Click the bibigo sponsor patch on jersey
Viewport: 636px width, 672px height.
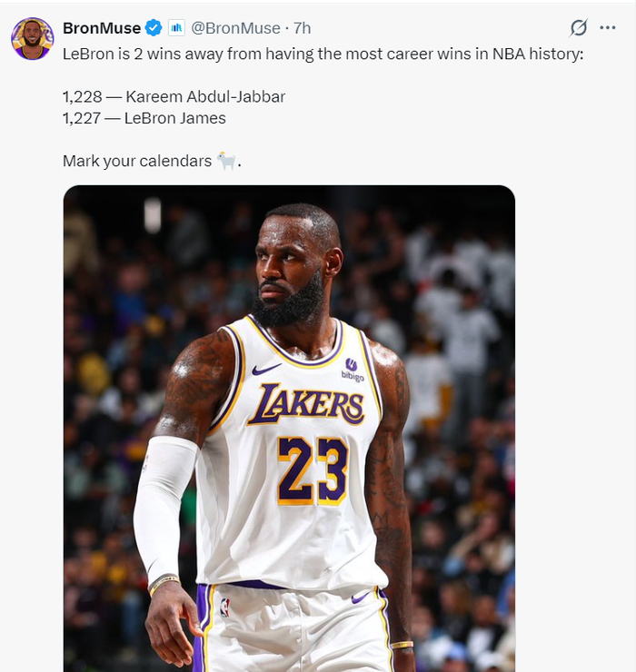[352, 370]
